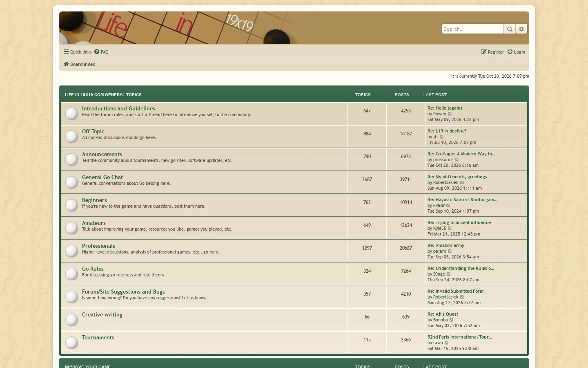This screenshot has height=368, width=588.
Task: View latest post icon beside S0nge
Action: [x=449, y=274]
